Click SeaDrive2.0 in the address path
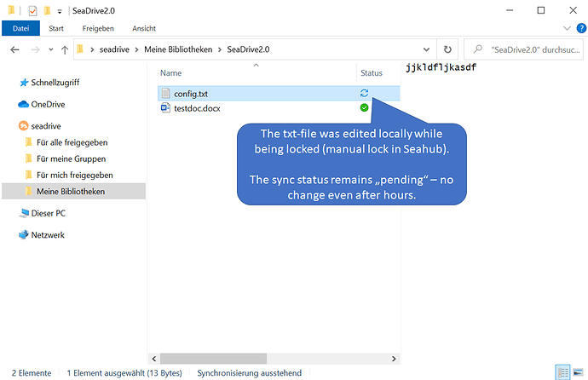Viewport: 588px width, 380px height. click(x=248, y=49)
